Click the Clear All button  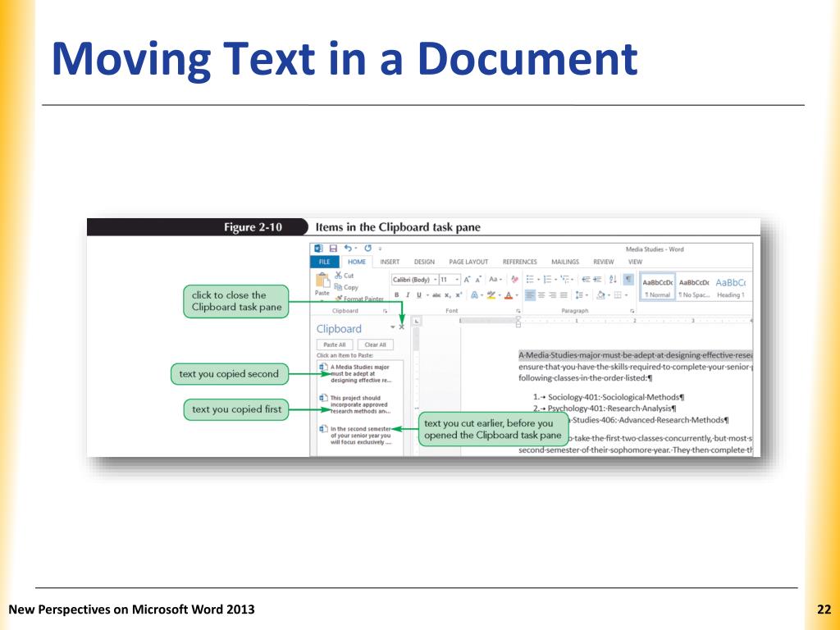pyautogui.click(x=376, y=345)
